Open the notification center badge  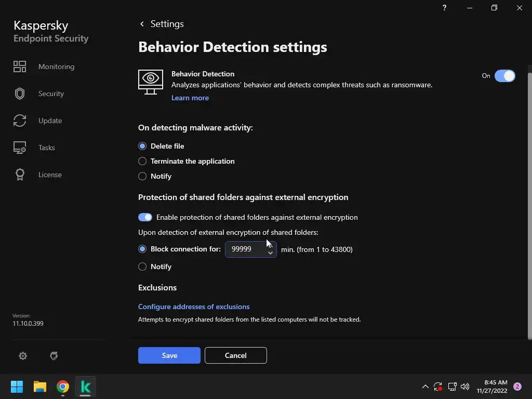517,387
